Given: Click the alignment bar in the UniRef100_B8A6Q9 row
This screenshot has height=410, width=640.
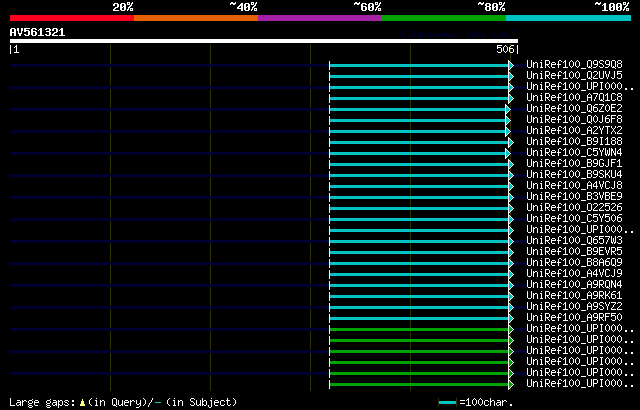Looking at the screenshot, I should point(419,264).
